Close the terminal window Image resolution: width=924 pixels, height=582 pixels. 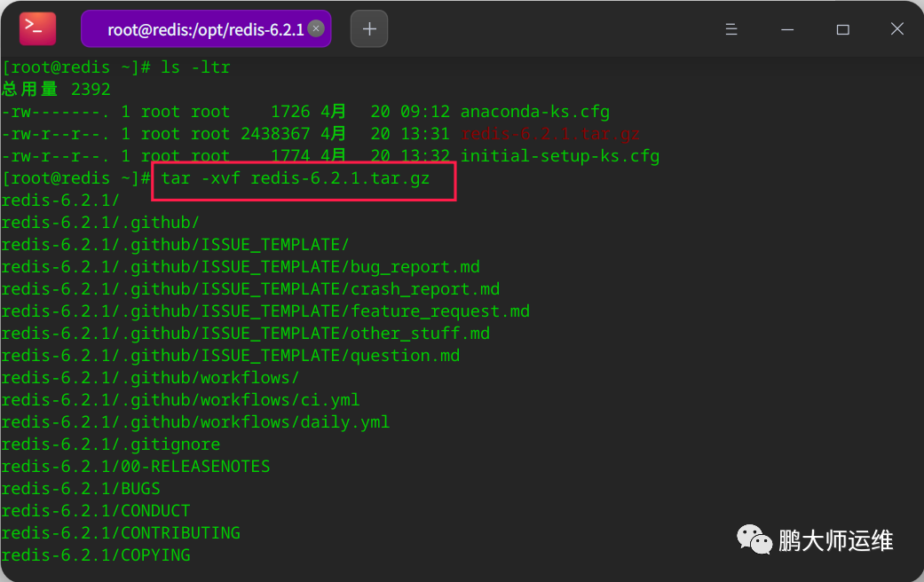click(896, 29)
